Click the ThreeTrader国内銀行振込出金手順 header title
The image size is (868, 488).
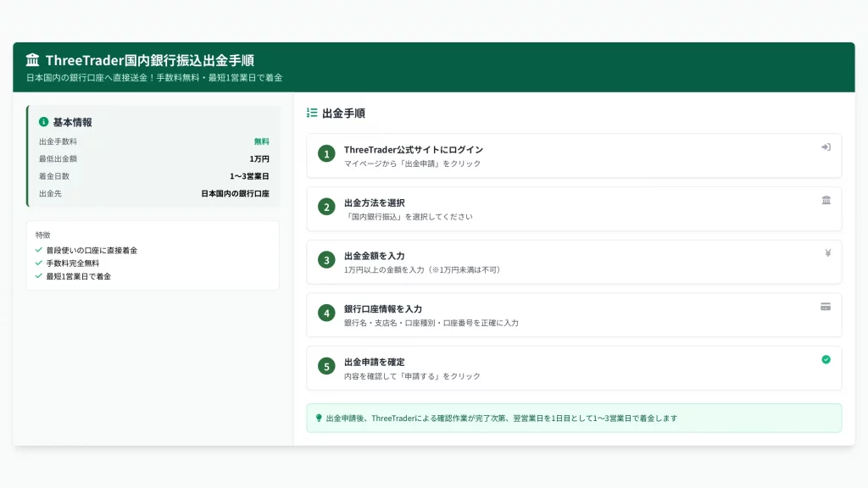[149, 60]
